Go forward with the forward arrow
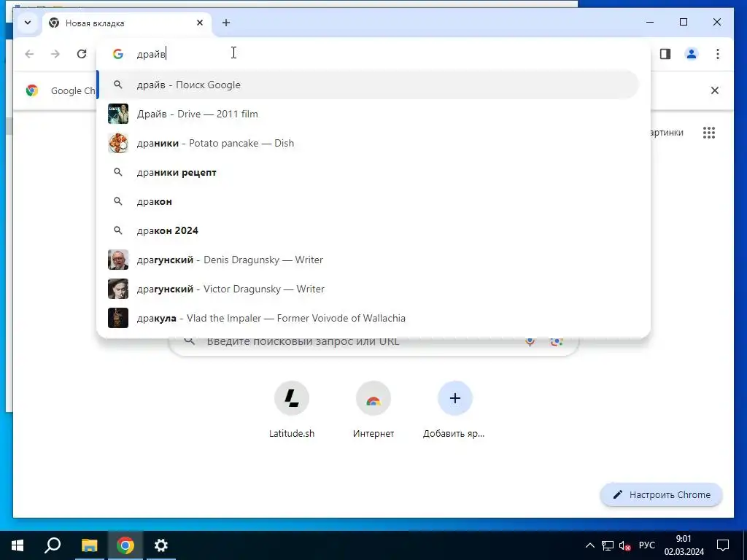Viewport: 747px width, 560px height. click(55, 54)
